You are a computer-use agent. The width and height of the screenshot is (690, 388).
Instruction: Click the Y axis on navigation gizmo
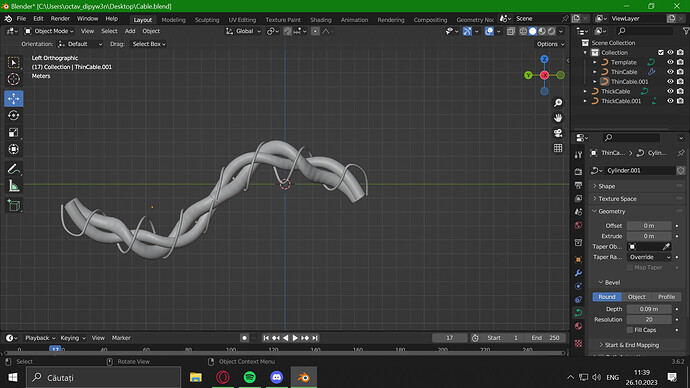coord(528,75)
